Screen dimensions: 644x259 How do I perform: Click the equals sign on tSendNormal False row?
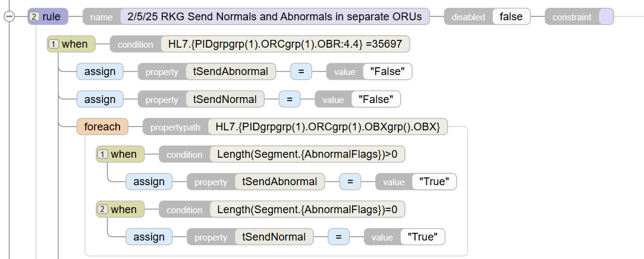click(x=290, y=99)
